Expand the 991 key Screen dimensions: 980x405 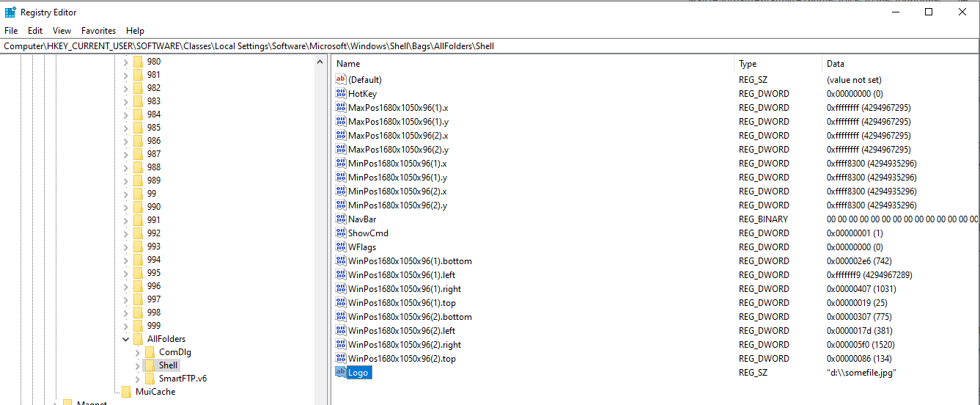126,220
